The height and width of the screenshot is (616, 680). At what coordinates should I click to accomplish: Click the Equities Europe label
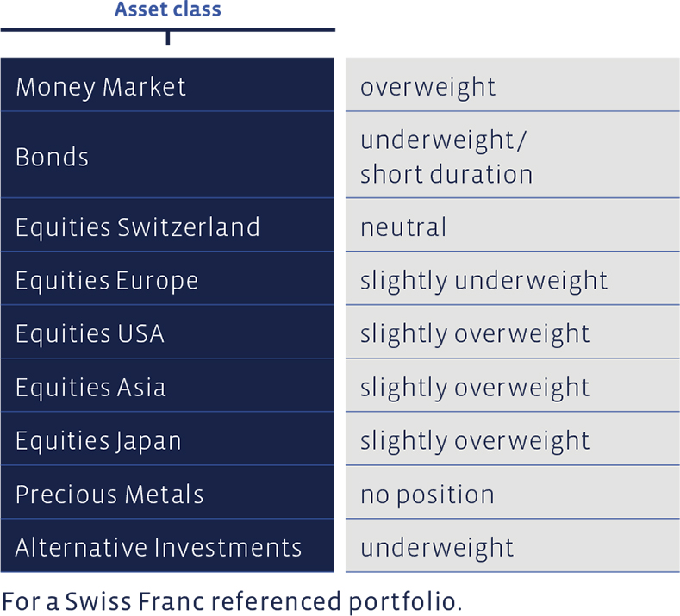(x=107, y=281)
